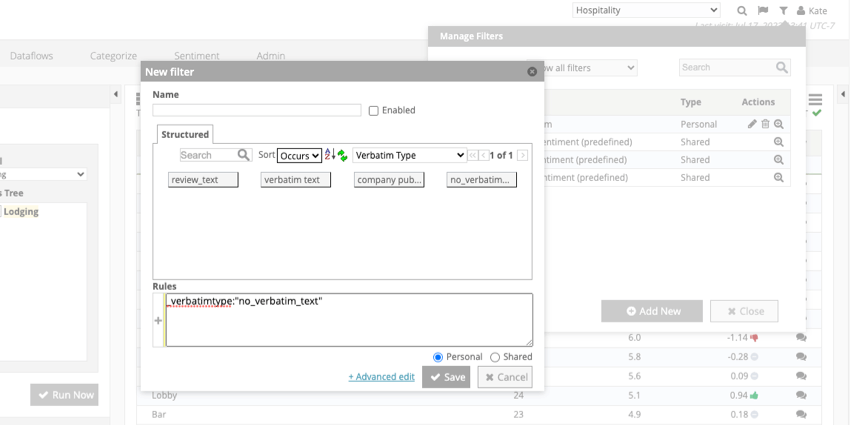Screen dimensions: 850x425
Task: Preview the Personal filter with zoom icon
Action: click(x=779, y=124)
